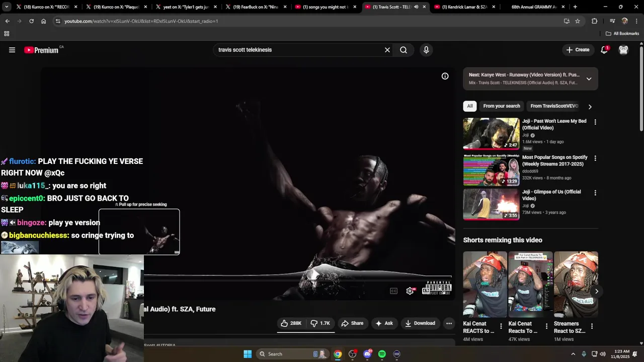Toggle the taskbar microphone tray icon
644x362 pixels.
click(x=584, y=354)
